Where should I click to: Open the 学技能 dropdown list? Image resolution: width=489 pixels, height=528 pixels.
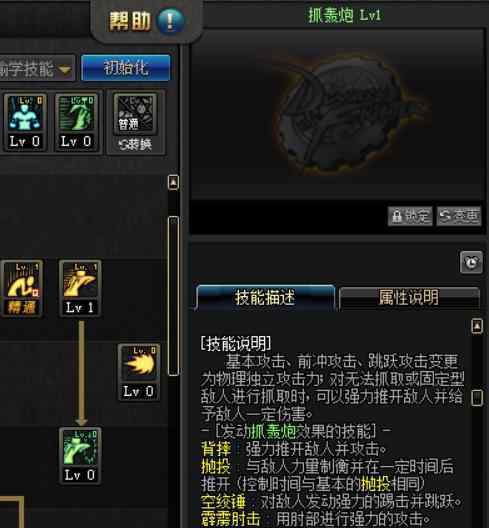pyautogui.click(x=36, y=69)
